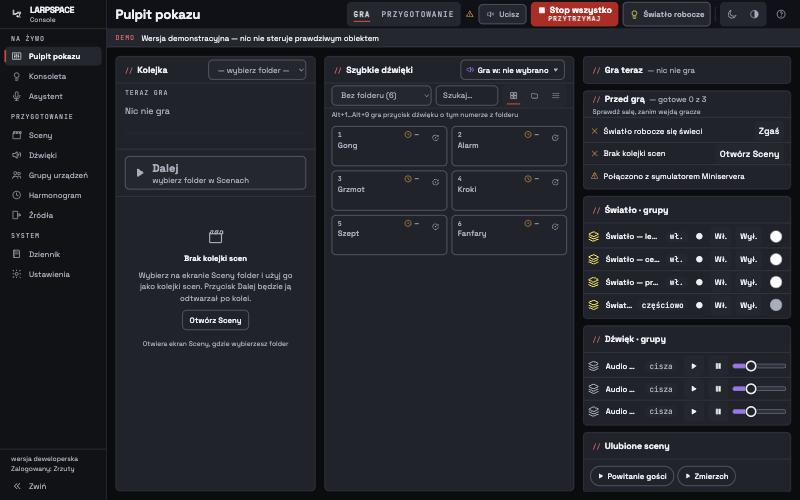Viewport: 800px width, 500px height.
Task: Turn on Światło — pr… with Wł.
Action: 720,282
